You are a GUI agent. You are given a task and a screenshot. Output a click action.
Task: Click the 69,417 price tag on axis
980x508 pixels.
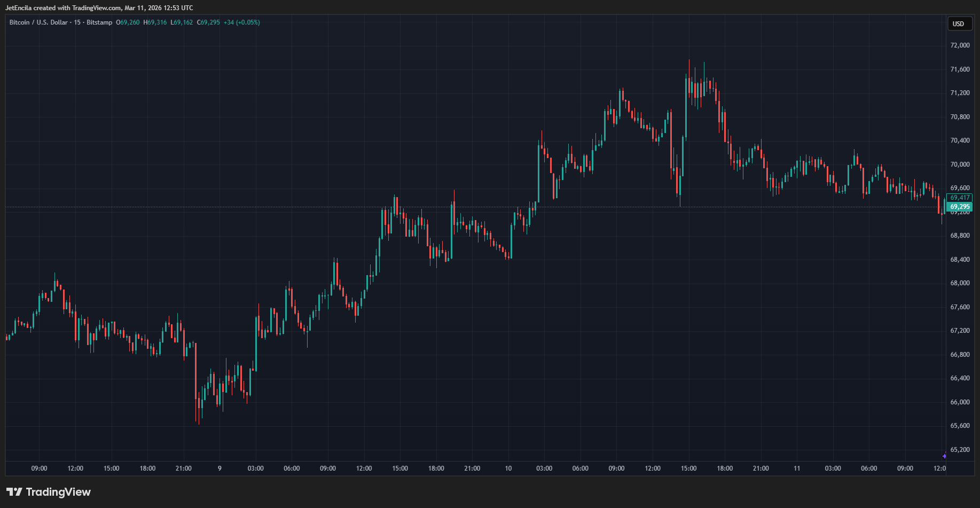click(x=960, y=198)
